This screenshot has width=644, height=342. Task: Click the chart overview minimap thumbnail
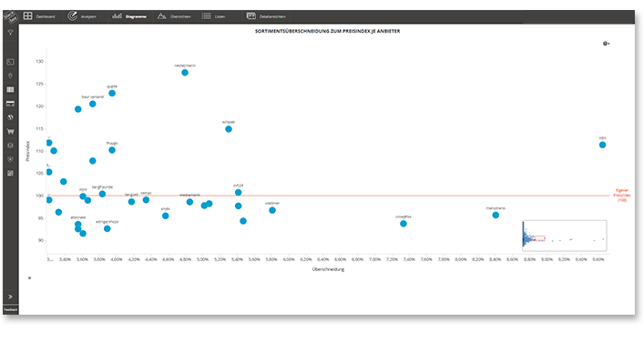coord(565,236)
